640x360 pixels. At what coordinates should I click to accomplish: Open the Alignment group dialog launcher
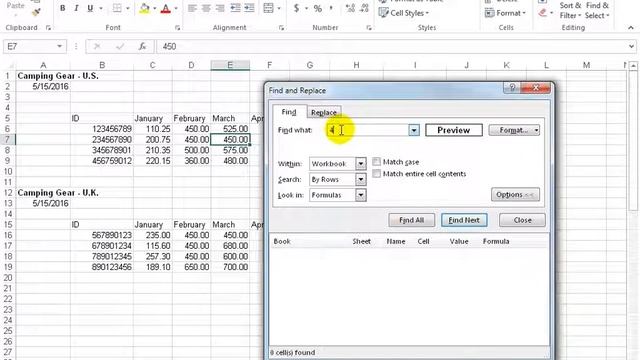click(282, 28)
